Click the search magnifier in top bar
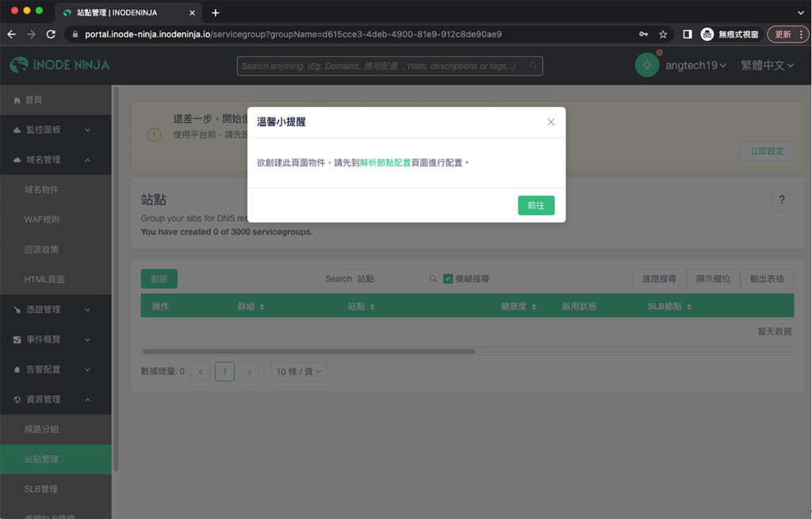Image resolution: width=812 pixels, height=519 pixels. coord(533,67)
